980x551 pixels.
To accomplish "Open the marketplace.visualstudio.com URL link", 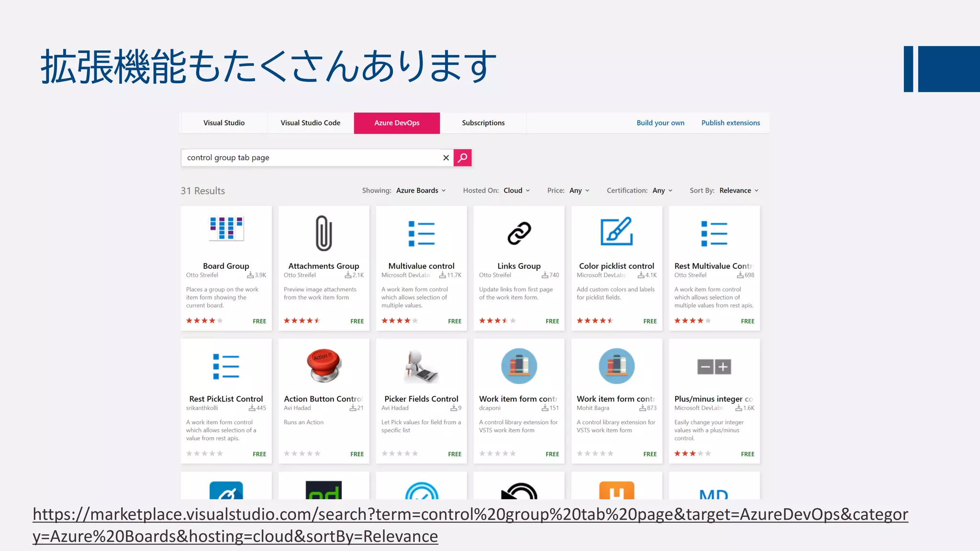I will [470, 525].
